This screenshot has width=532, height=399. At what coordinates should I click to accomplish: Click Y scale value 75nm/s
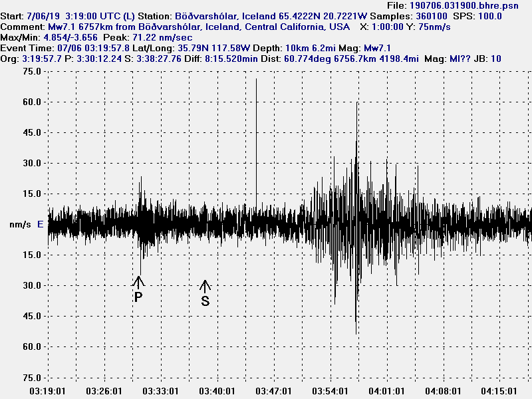434,27
